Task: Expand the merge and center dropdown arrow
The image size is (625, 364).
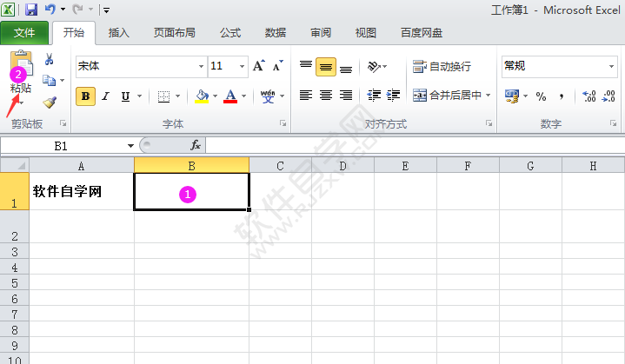Action: (488, 96)
